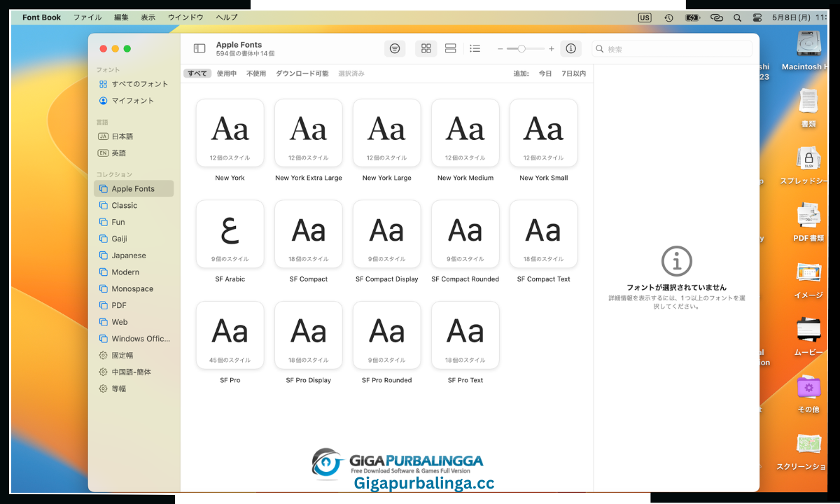The height and width of the screenshot is (504, 840).
Task: Open the Modern collection
Action: coord(134,272)
